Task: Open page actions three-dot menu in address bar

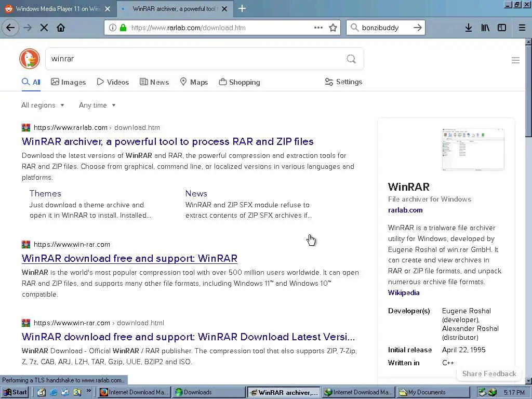Action: 318,28
